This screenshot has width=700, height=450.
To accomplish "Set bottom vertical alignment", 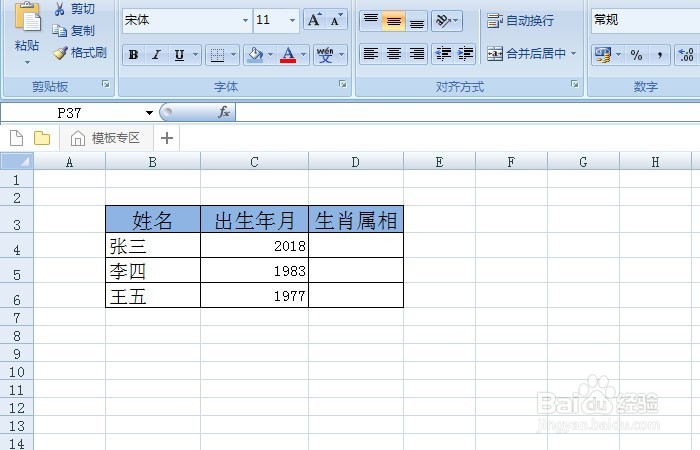I will pyautogui.click(x=417, y=21).
